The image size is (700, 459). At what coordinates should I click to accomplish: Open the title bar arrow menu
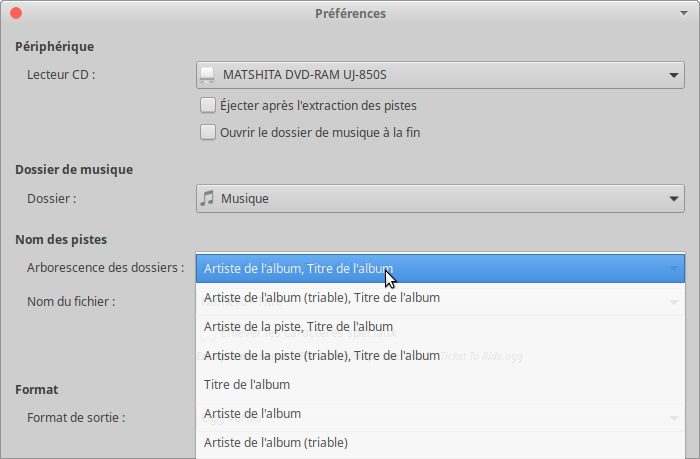coord(683,13)
